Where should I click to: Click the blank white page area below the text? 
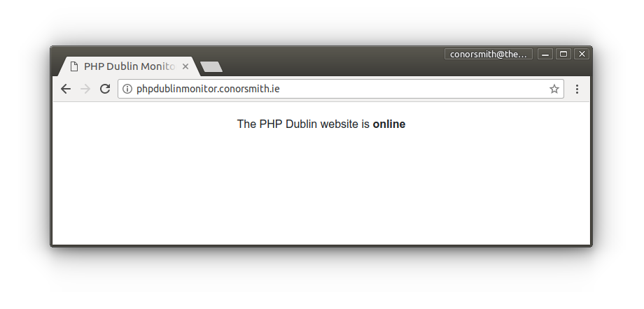click(x=321, y=189)
